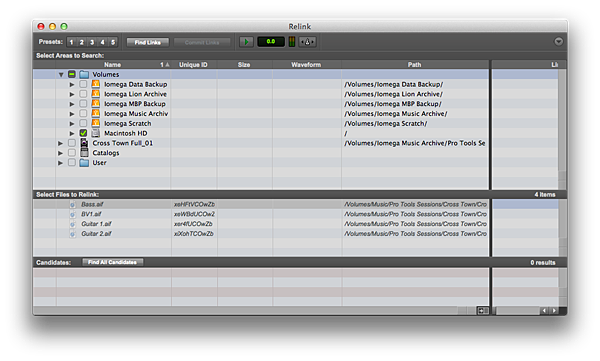Image resolution: width=600 pixels, height=361 pixels.
Task: Select the Guitar 1.aif file row
Action: tap(261, 224)
